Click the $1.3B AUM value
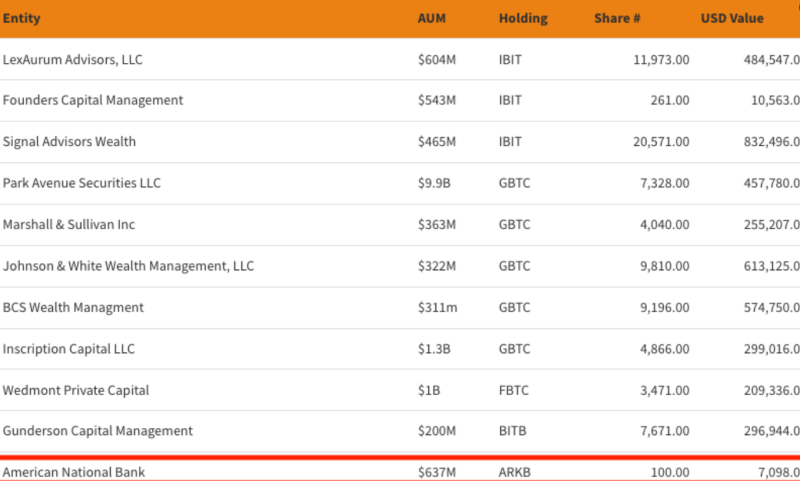Image resolution: width=800 pixels, height=481 pixels. coord(434,349)
